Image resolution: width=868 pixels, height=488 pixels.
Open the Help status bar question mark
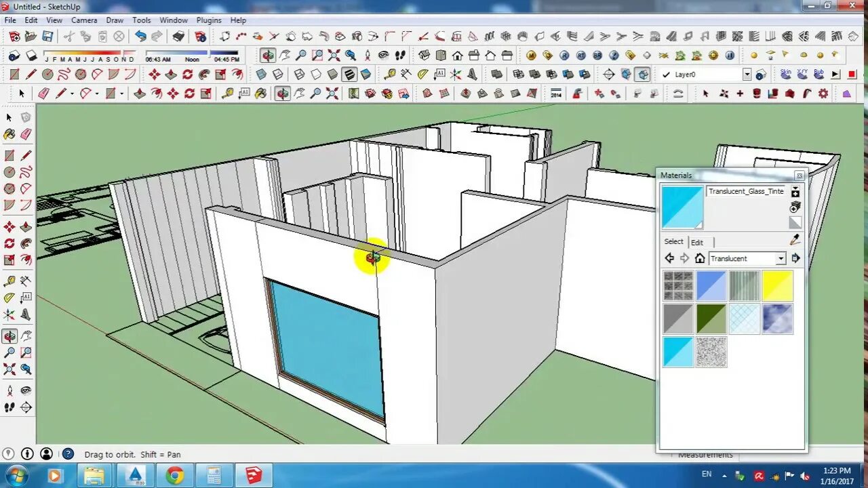(x=67, y=454)
